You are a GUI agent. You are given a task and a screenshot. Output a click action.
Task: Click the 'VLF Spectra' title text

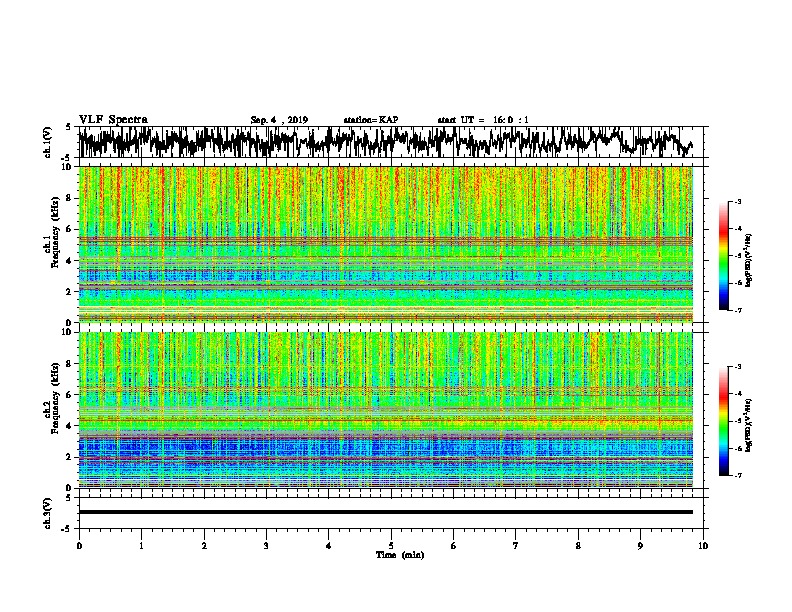click(113, 120)
